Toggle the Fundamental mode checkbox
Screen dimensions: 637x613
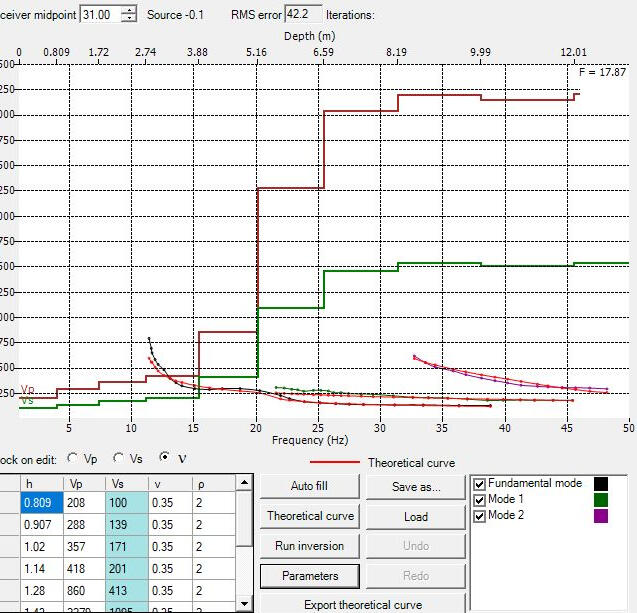click(480, 484)
